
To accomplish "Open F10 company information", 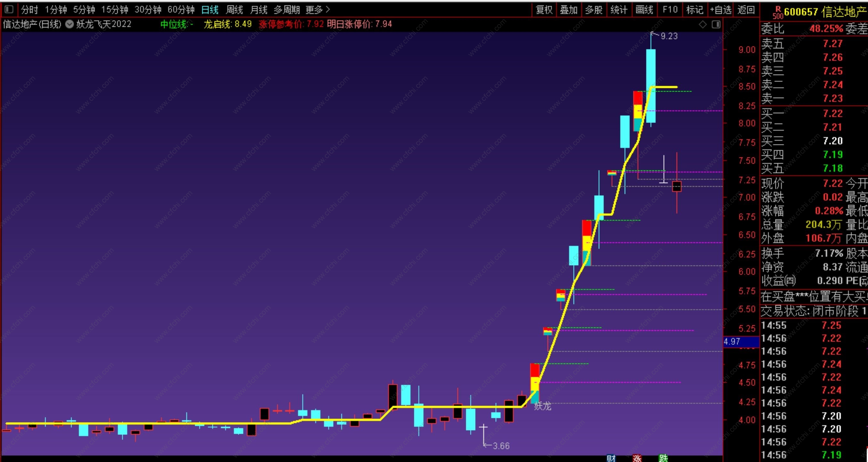I will 670,9.
